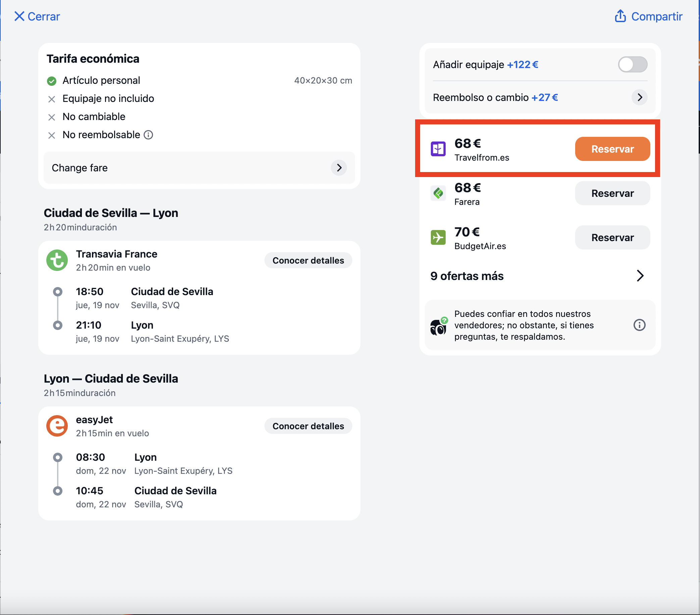Viewport: 700px width, 615px height.
Task: Click Reservar for Farera offer
Action: tap(612, 193)
